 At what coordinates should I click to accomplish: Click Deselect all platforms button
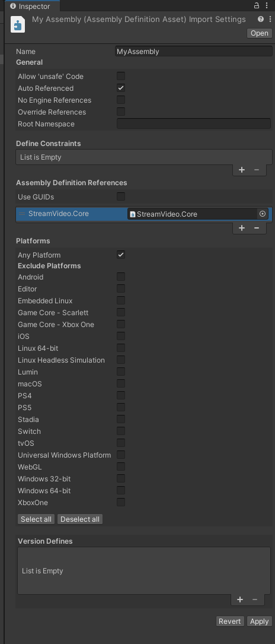pyautogui.click(x=80, y=519)
